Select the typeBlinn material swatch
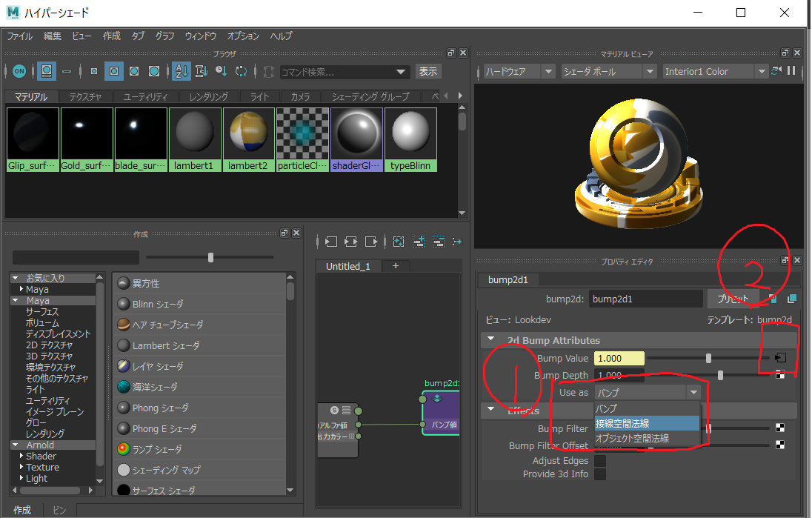The height and width of the screenshot is (518, 812). click(x=410, y=139)
